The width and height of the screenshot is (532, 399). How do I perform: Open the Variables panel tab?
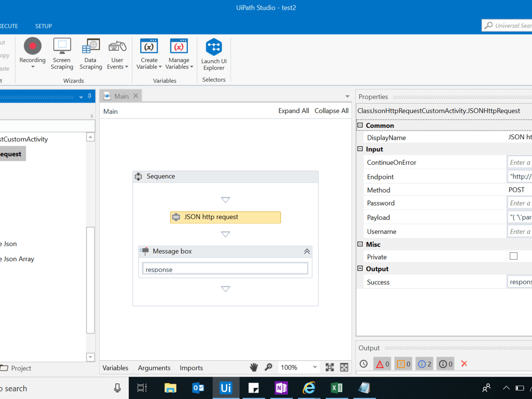coord(116,368)
